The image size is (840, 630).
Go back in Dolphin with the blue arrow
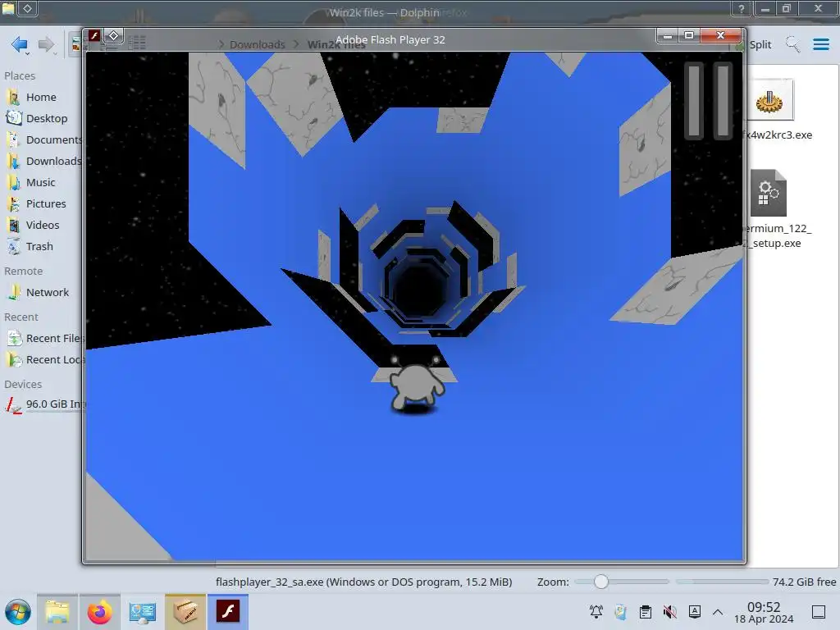click(x=20, y=44)
